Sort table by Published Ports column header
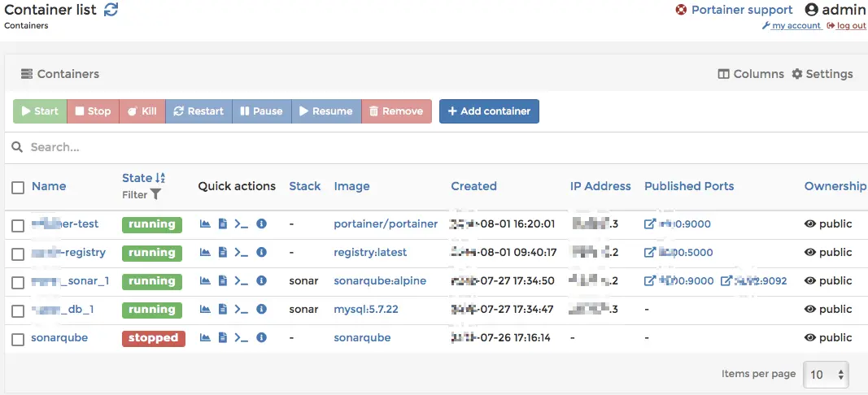The height and width of the screenshot is (395, 868). click(689, 186)
